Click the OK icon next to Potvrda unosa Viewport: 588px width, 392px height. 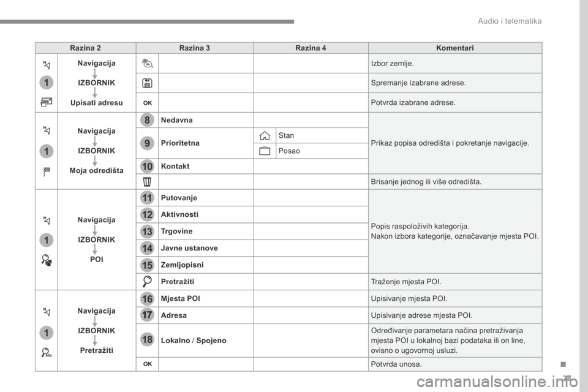(148, 364)
